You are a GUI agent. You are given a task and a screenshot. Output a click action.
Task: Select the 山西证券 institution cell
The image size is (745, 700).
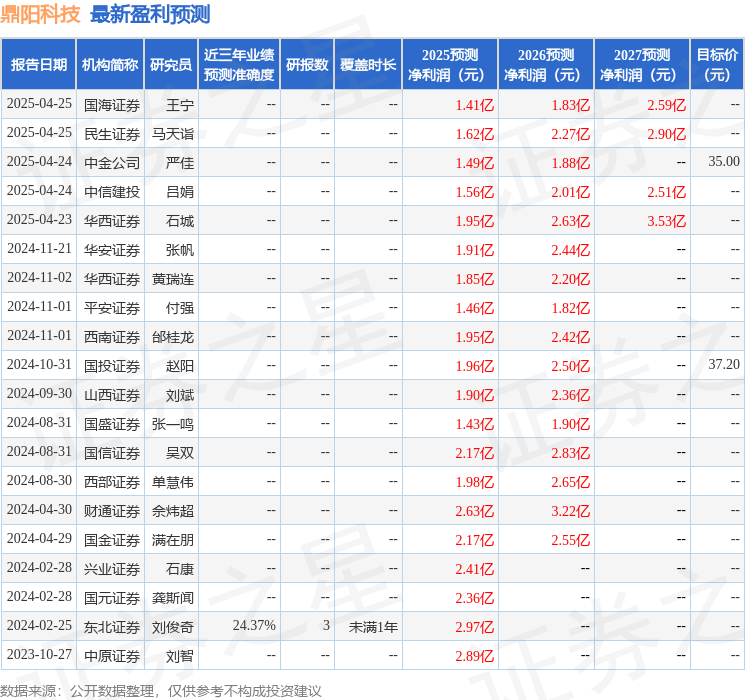(112, 395)
